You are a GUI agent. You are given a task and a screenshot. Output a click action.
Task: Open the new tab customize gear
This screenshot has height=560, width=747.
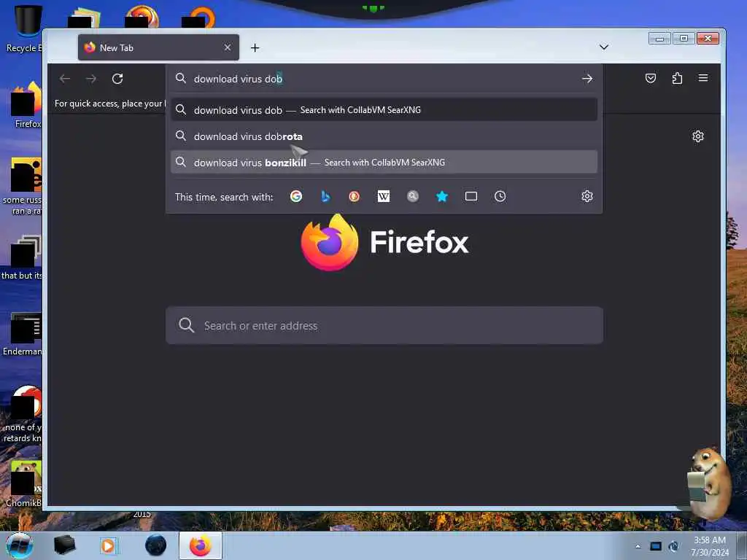point(698,136)
